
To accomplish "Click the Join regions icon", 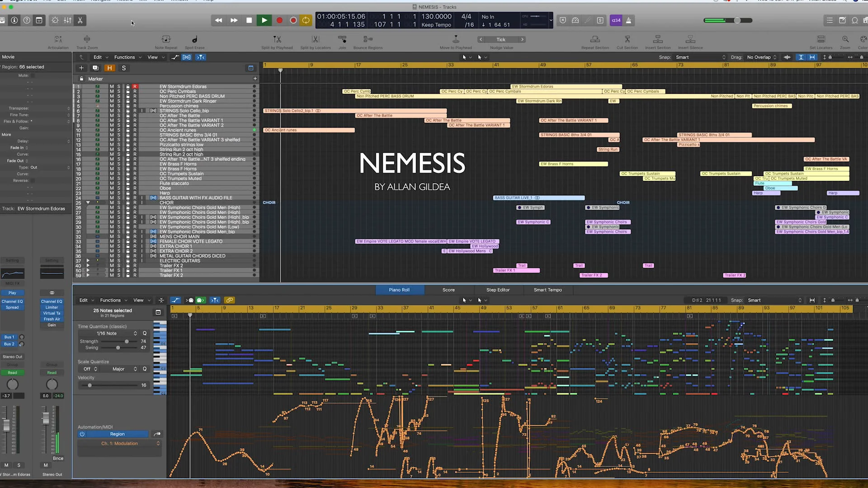I will [342, 41].
